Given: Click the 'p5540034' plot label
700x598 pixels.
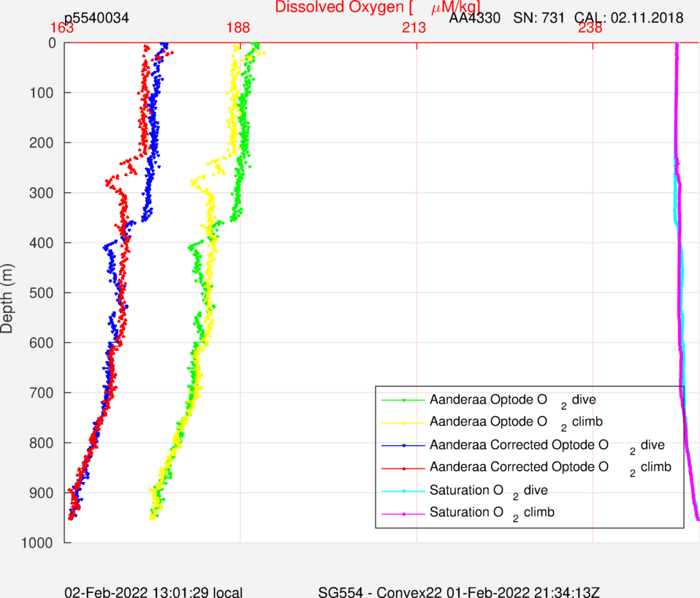Looking at the screenshot, I should (97, 18).
